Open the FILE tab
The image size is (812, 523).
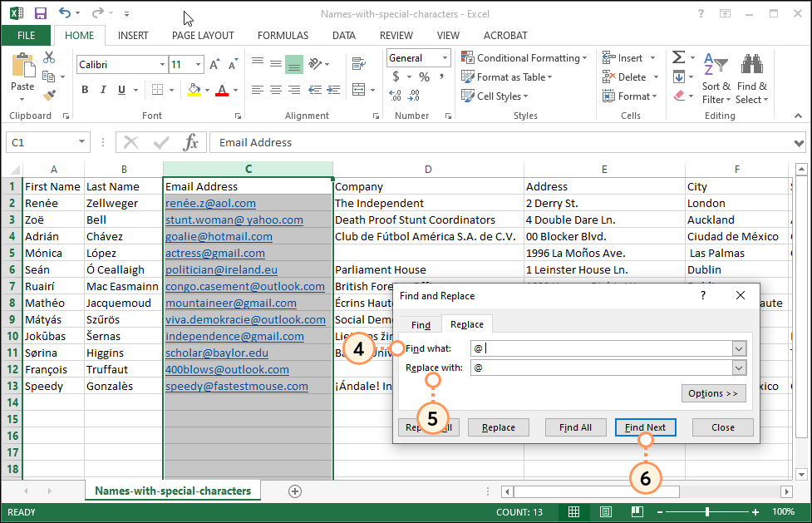coord(26,35)
